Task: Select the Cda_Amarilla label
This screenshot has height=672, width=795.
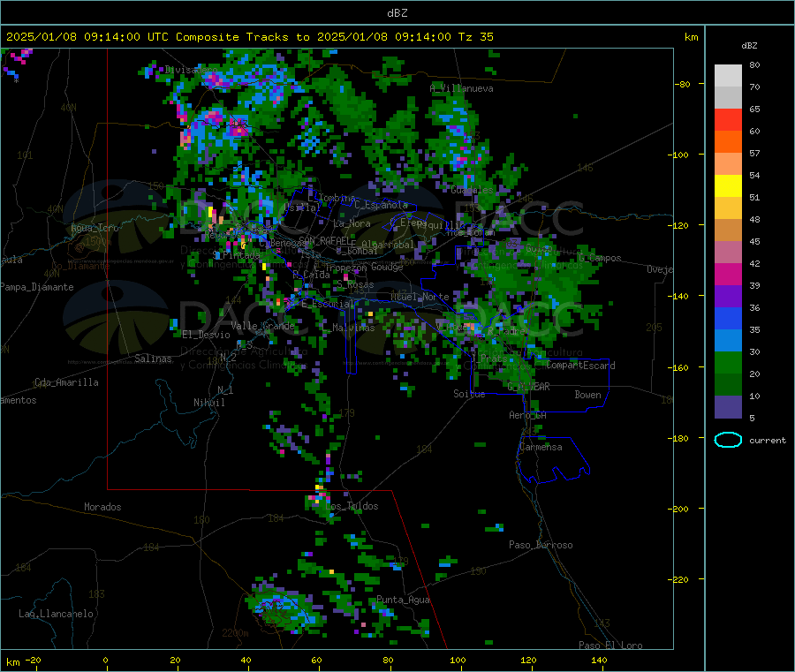Action: (x=66, y=382)
